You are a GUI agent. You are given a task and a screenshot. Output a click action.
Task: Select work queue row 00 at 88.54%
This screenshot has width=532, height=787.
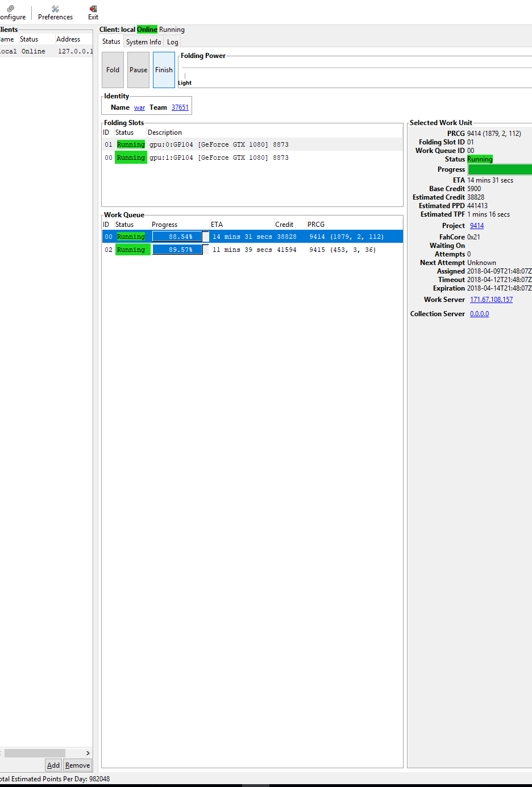point(252,237)
